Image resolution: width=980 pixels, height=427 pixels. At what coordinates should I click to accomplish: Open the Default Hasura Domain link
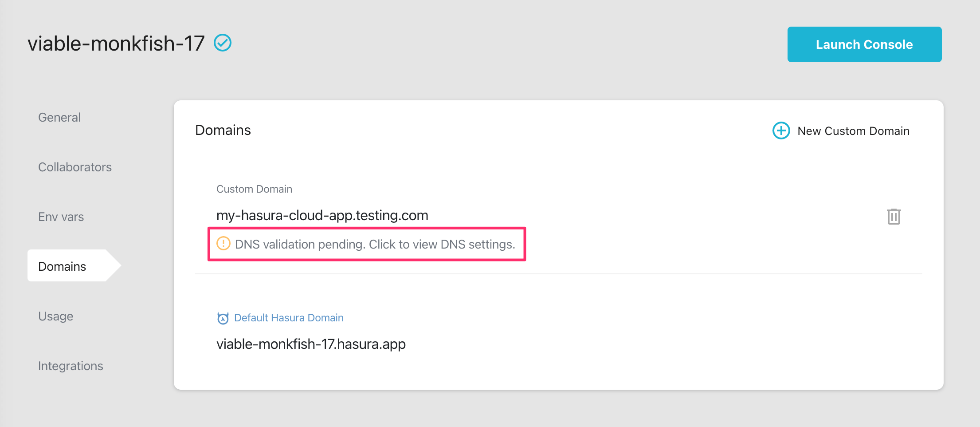point(288,318)
